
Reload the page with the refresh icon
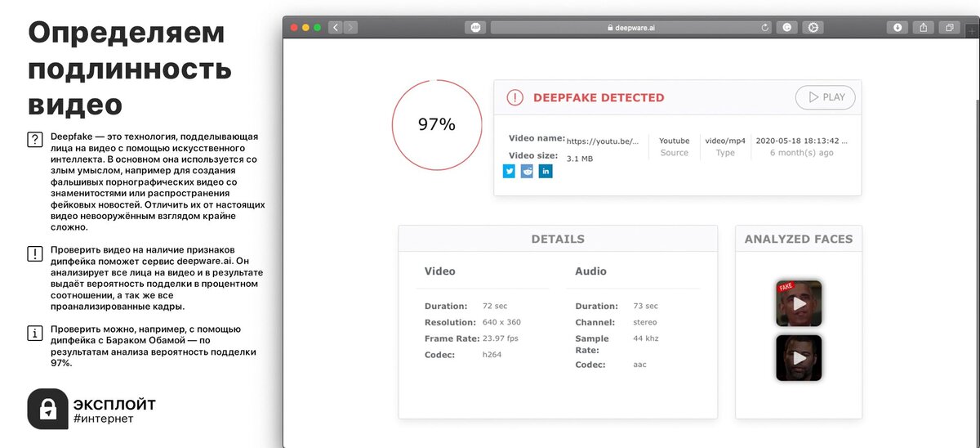click(x=765, y=27)
